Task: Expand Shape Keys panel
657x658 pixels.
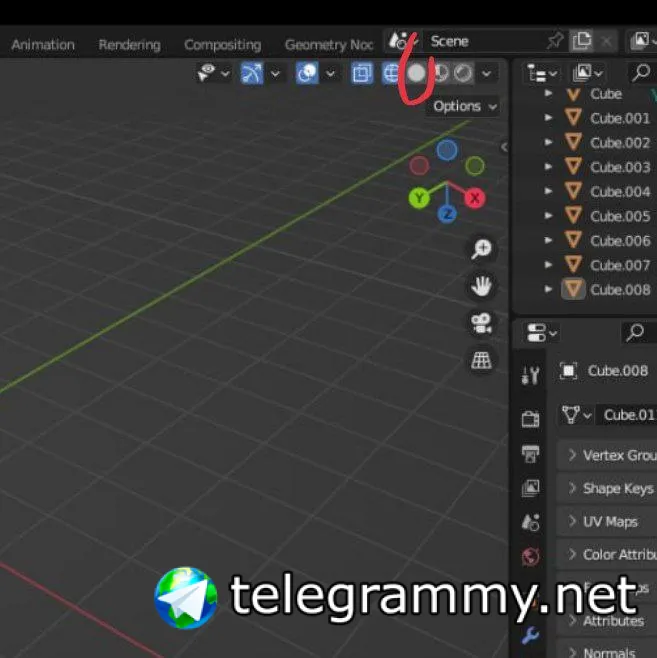Action: 607,488
